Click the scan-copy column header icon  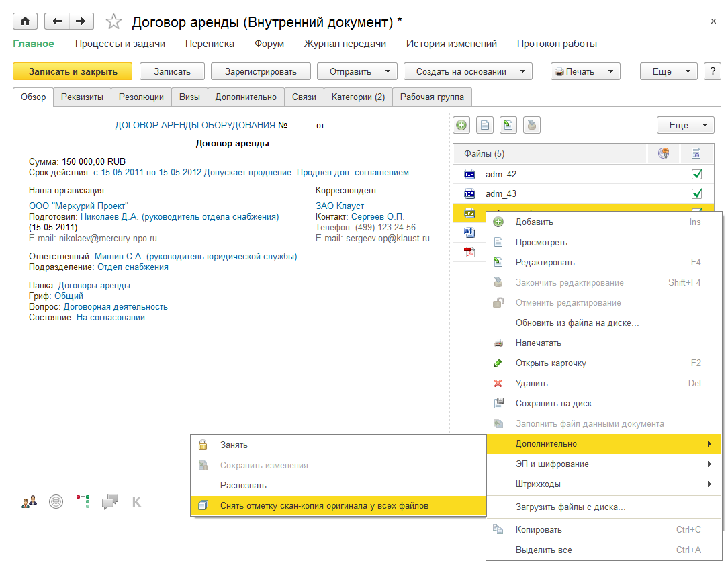(696, 153)
